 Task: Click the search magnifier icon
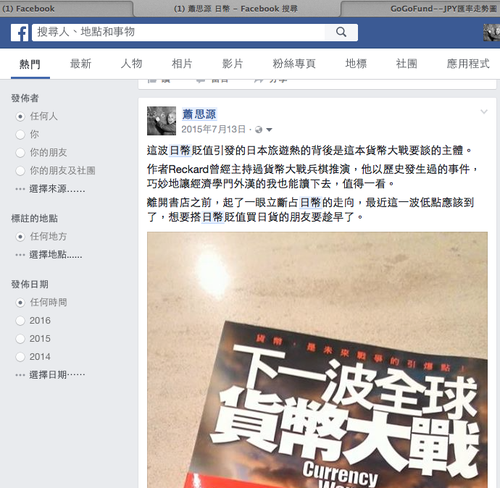point(341,32)
